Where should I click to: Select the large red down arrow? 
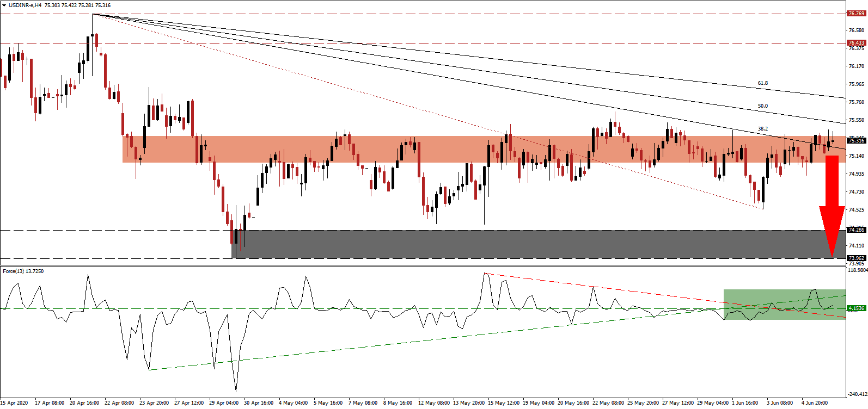[832, 207]
